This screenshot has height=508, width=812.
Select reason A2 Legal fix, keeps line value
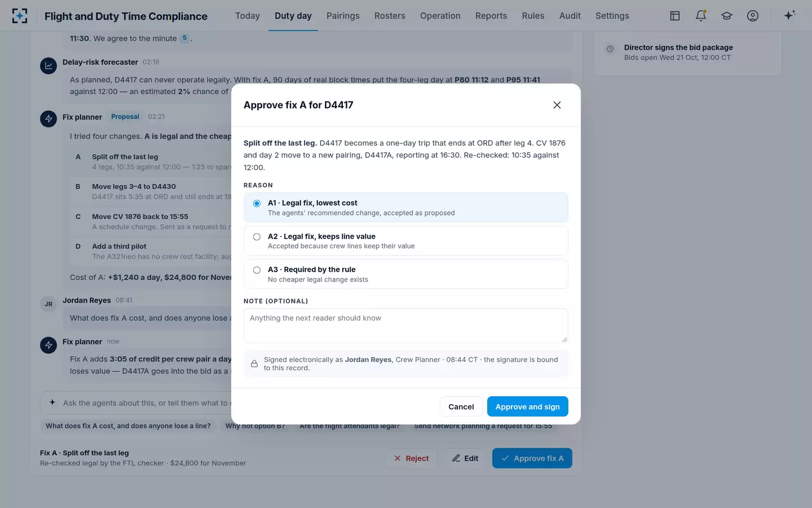tap(406, 241)
